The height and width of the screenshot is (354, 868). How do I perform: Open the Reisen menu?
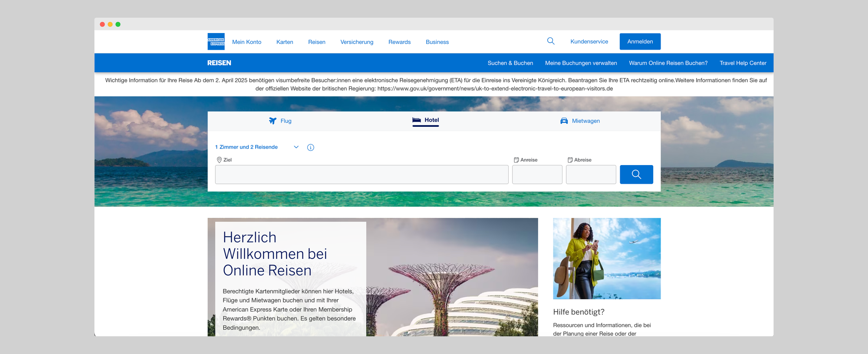pos(317,42)
